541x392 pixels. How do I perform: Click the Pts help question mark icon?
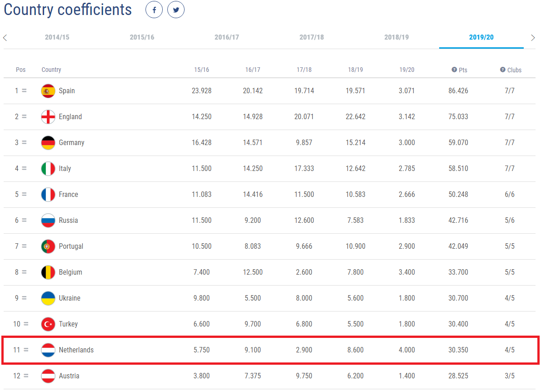454,70
